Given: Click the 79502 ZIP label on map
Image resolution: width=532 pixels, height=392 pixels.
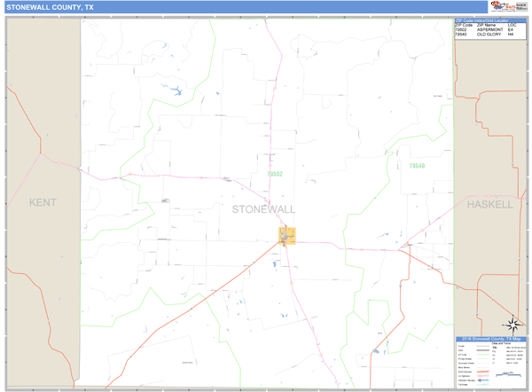Looking at the screenshot, I should pos(275,174).
